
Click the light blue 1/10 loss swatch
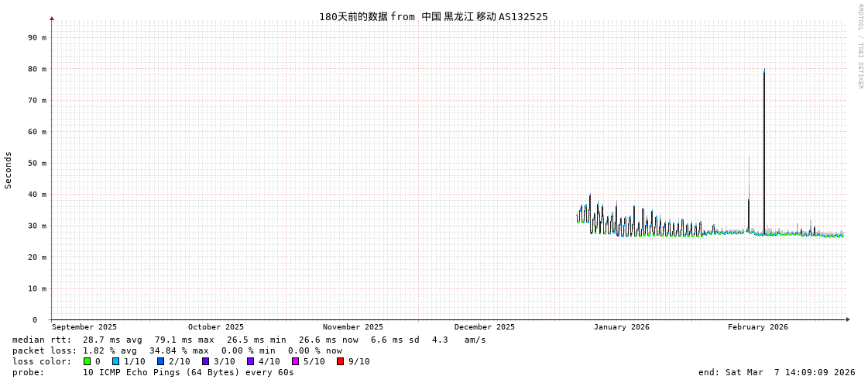(116, 361)
